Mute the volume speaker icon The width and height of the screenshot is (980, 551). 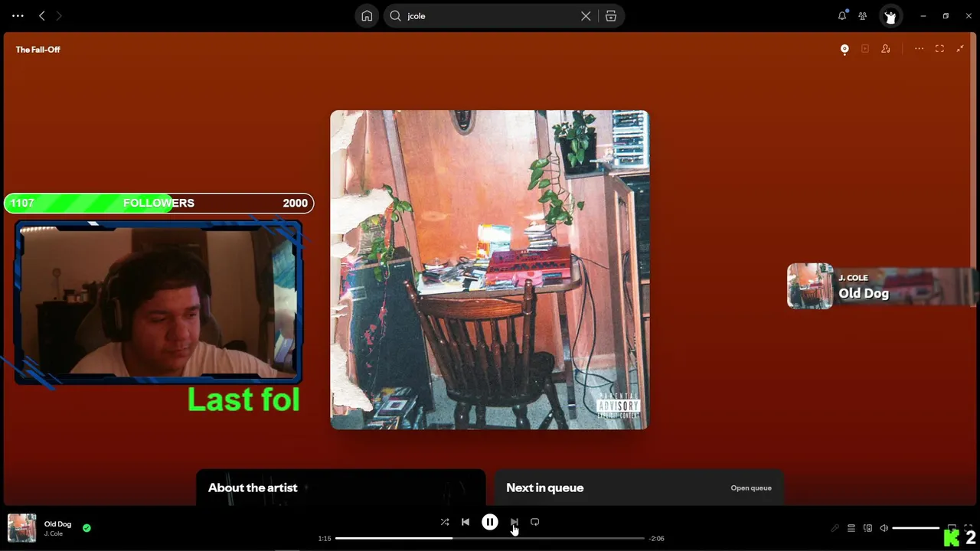(x=884, y=528)
